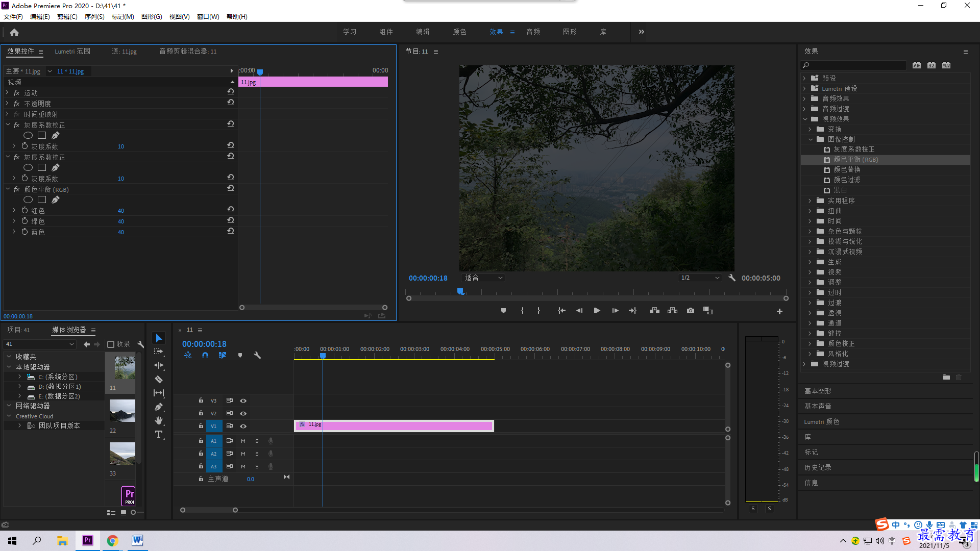
Task: Reset the 运动 effect parameter
Action: click(231, 92)
